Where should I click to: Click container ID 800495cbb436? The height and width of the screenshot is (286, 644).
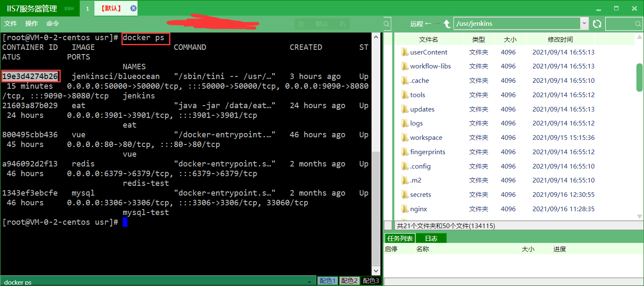click(30, 135)
